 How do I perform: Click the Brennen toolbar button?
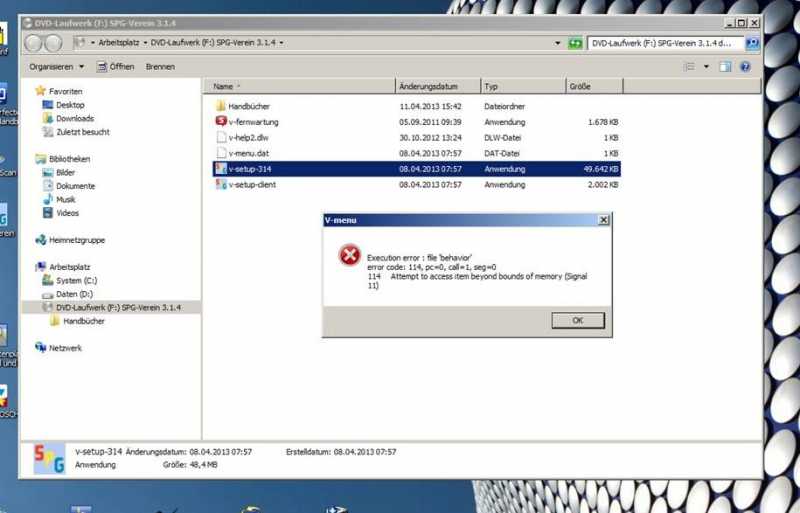(x=160, y=67)
